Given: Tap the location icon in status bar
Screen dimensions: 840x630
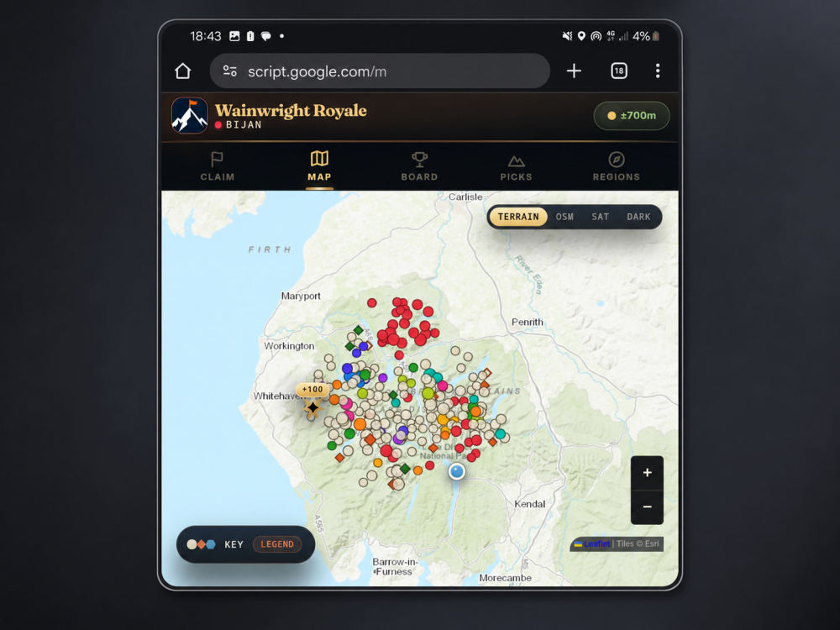Looking at the screenshot, I should pos(581,36).
